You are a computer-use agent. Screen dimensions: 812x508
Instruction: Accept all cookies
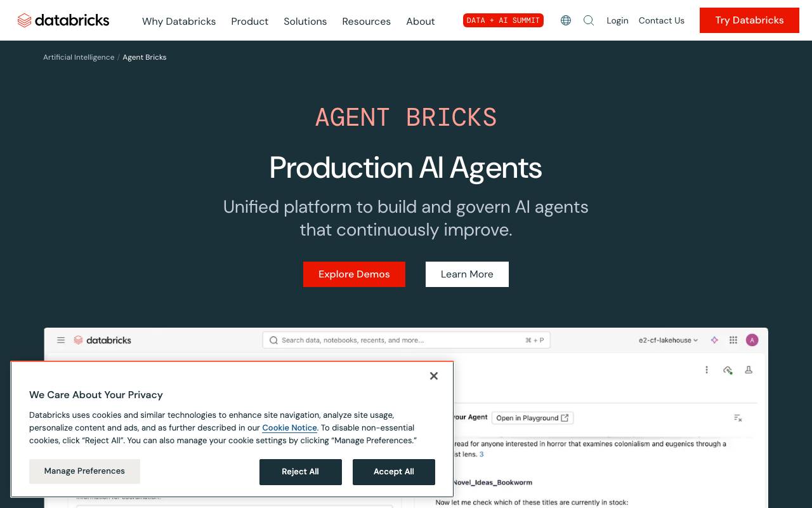[394, 472]
